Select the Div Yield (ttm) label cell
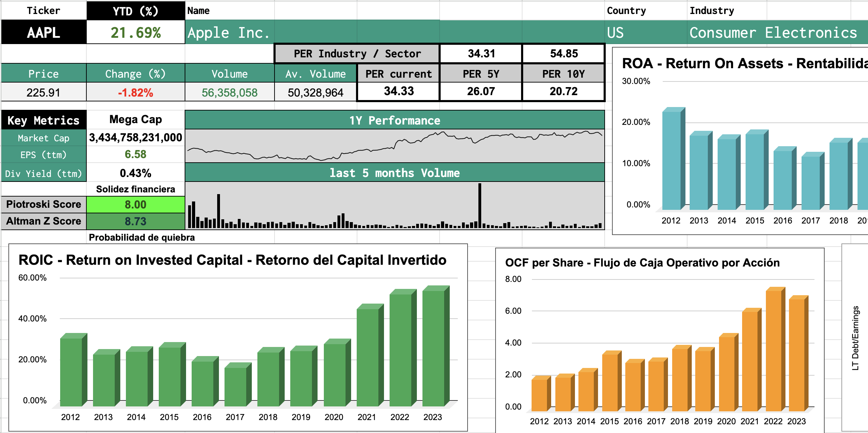 44,173
